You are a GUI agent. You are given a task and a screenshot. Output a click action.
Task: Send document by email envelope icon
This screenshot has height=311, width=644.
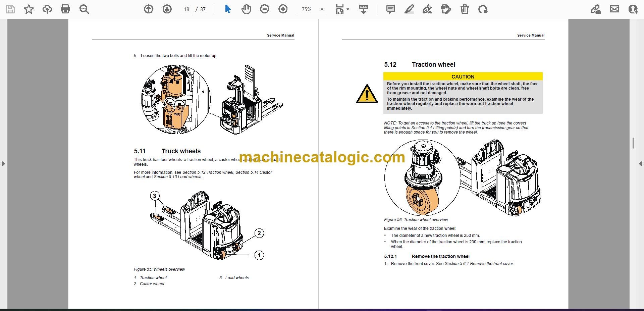[x=614, y=9]
